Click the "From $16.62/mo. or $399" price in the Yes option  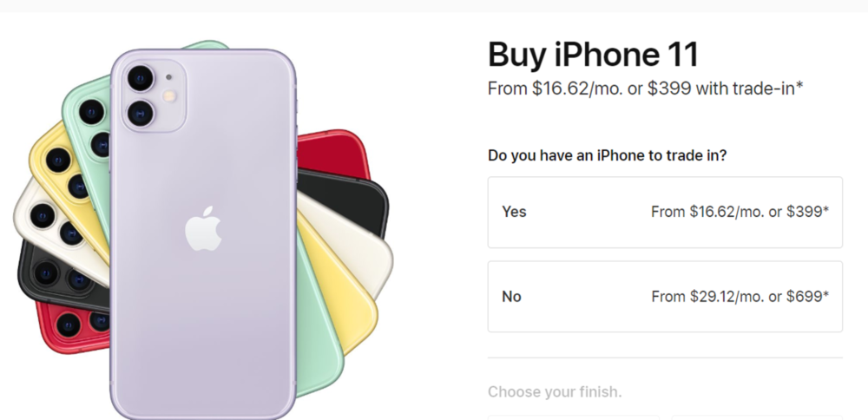tap(740, 213)
